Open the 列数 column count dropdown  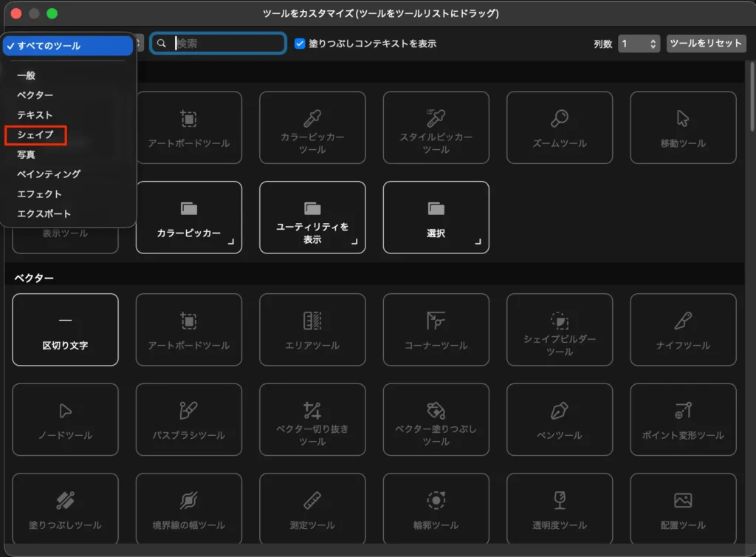[639, 44]
